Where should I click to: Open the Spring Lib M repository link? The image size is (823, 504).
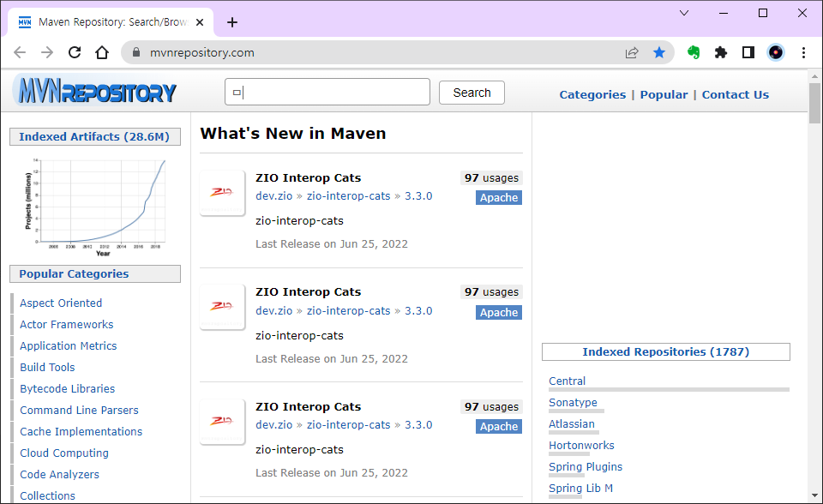tap(580, 489)
